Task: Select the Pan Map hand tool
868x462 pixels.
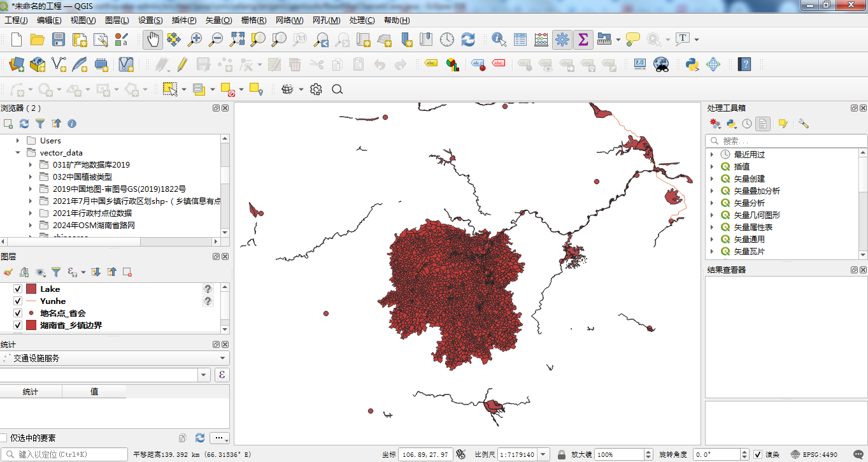Action: (x=153, y=40)
